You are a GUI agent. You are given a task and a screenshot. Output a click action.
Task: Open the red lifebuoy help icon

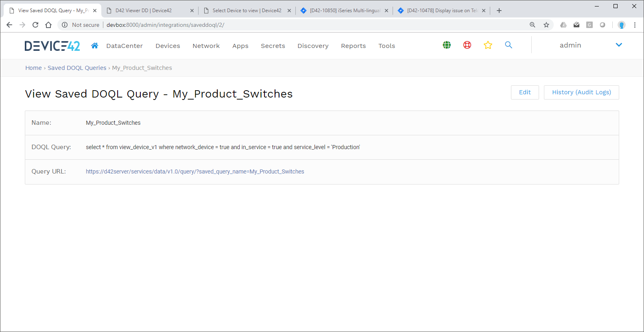pos(467,45)
